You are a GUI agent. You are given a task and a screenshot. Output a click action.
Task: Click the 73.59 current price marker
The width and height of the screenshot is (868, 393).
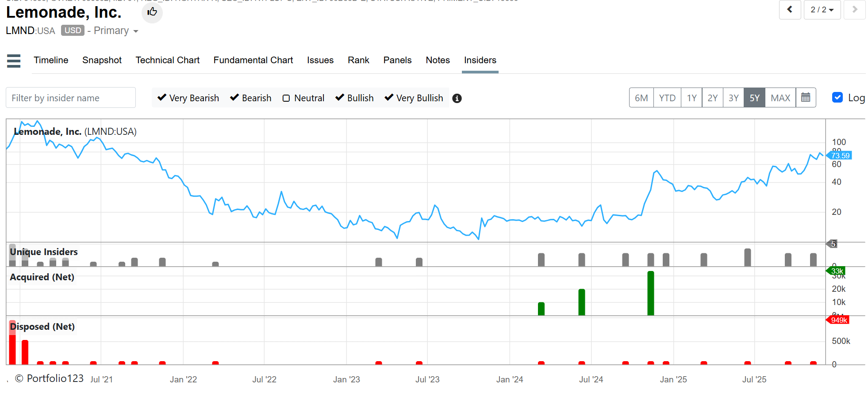(x=840, y=156)
